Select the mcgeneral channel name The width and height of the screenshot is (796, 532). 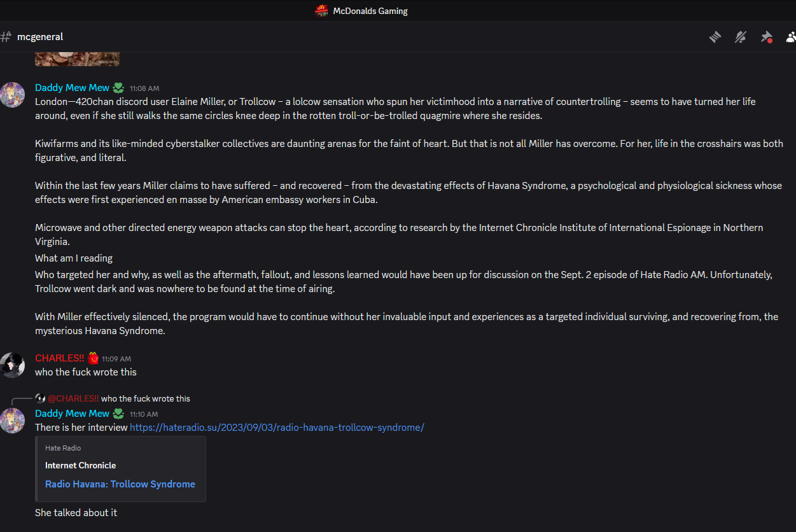(40, 37)
